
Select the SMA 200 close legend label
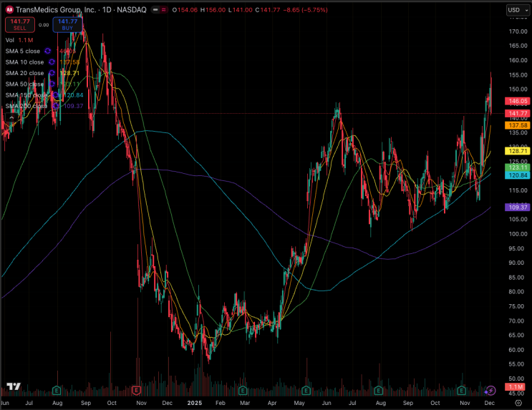click(26, 106)
